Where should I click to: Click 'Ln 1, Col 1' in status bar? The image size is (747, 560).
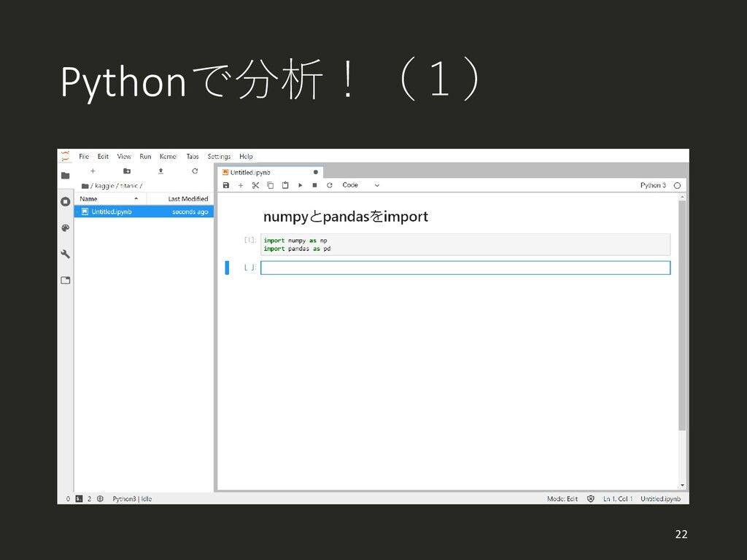pos(618,499)
